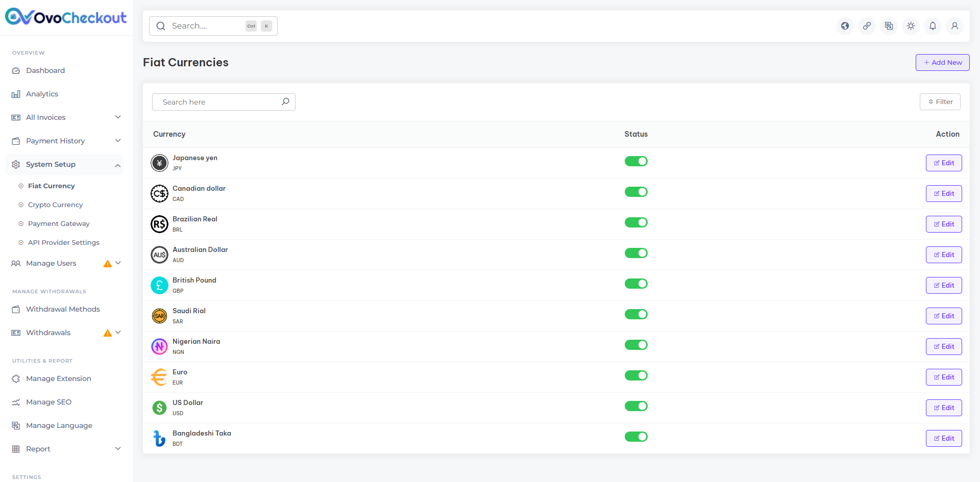Click the British Pound currency icon
Screen dimensions: 980x482
(159, 285)
